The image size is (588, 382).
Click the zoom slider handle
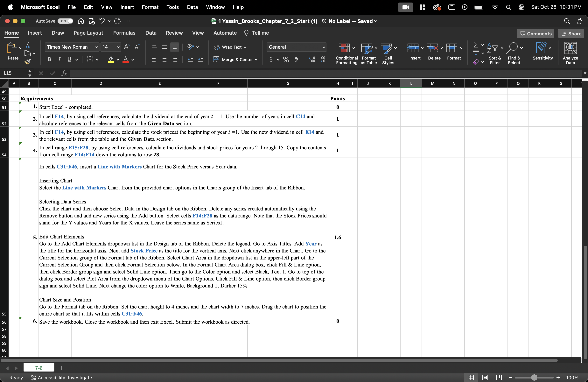pyautogui.click(x=534, y=378)
